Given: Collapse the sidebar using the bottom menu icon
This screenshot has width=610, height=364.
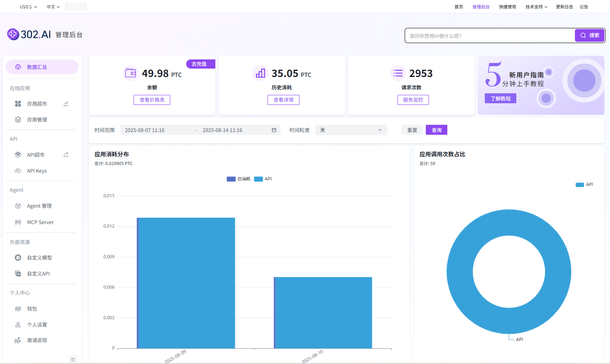Looking at the screenshot, I should click(x=73, y=359).
